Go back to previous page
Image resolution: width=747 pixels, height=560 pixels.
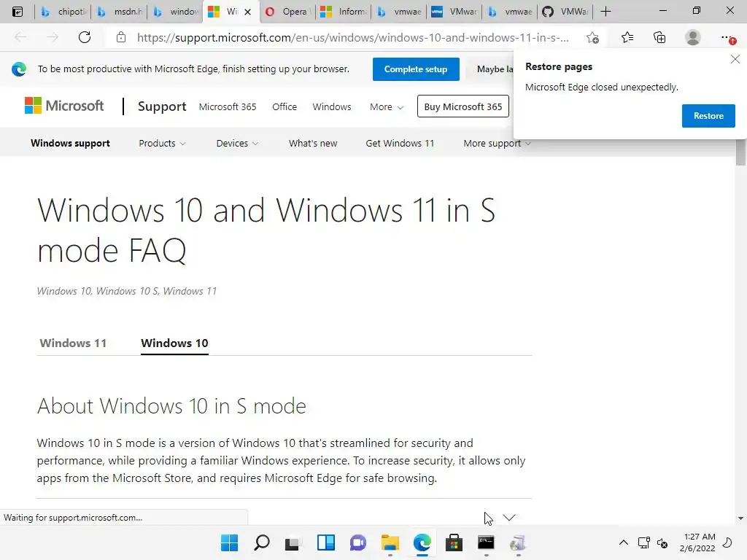(20, 37)
